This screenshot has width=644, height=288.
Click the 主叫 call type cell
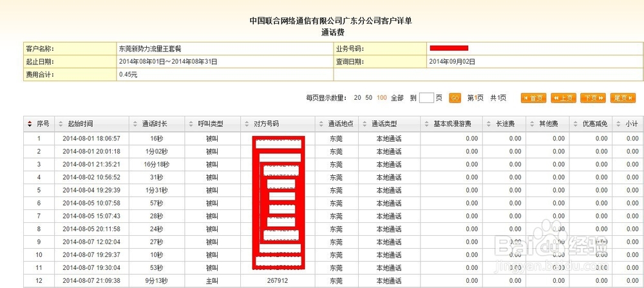tap(213, 281)
